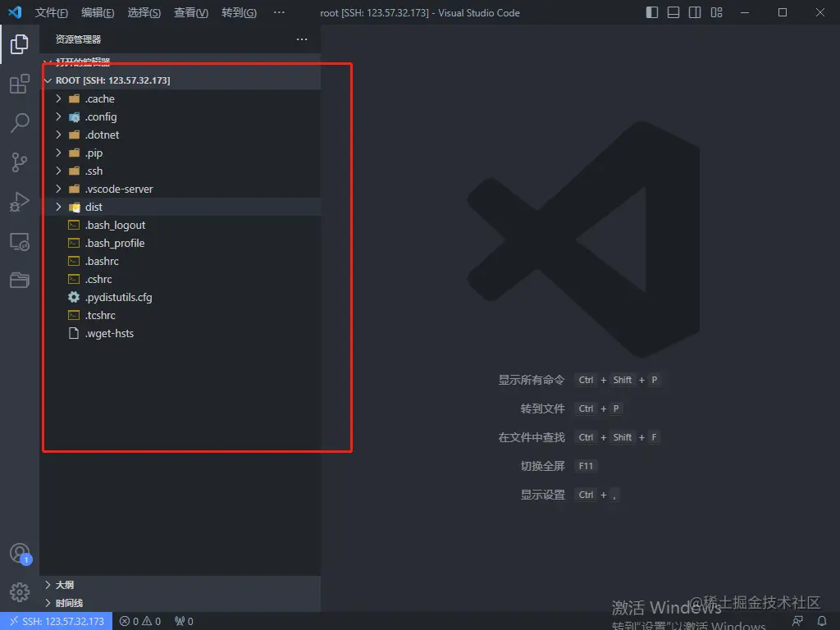This screenshot has height=630, width=840.
Task: Open the 转到(G) menu
Action: [x=239, y=12]
